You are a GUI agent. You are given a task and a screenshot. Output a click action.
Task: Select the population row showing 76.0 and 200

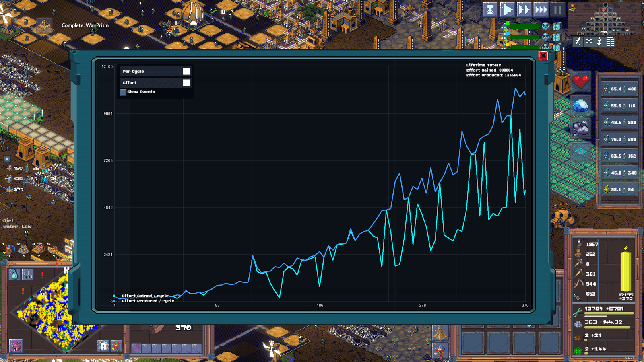[620, 139]
